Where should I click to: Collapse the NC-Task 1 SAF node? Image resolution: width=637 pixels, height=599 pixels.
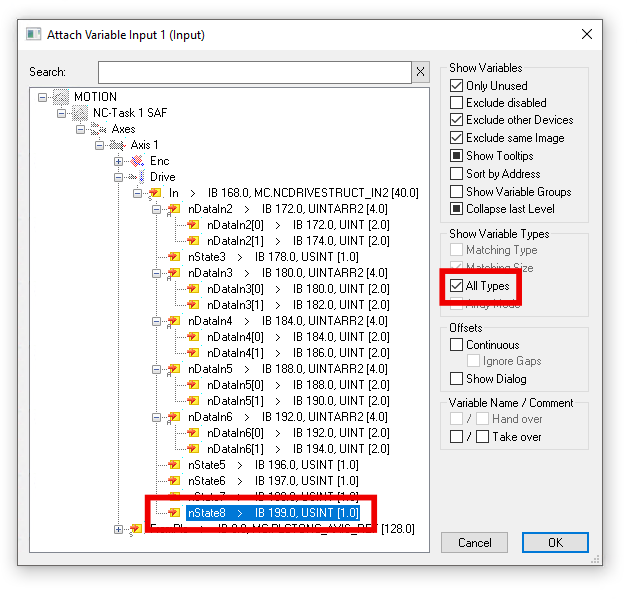(61, 113)
